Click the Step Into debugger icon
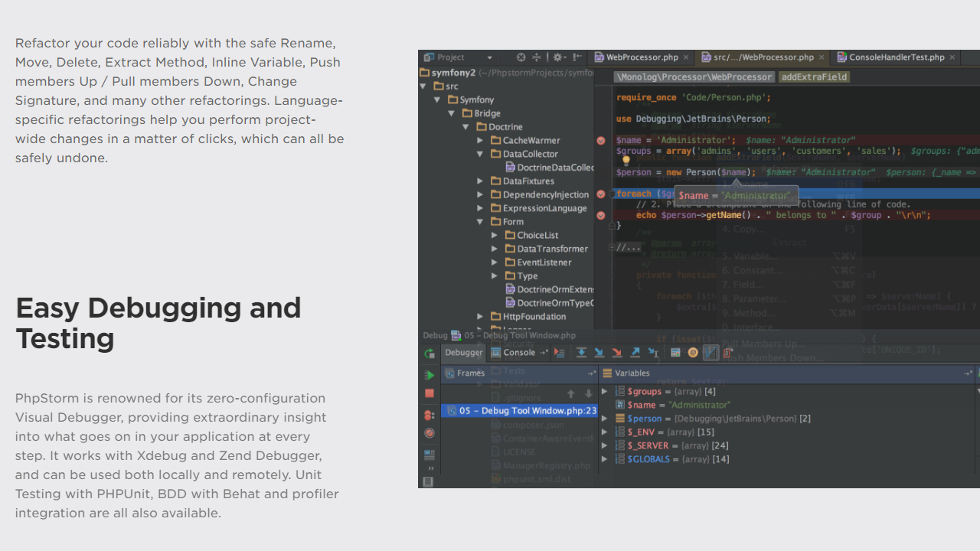The image size is (980, 551). point(599,353)
